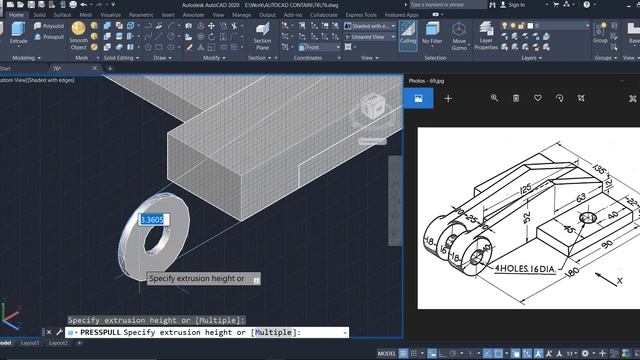Image resolution: width=640 pixels, height=360 pixels.
Task: Toggle polar tracking in status bar
Action: click(453, 353)
